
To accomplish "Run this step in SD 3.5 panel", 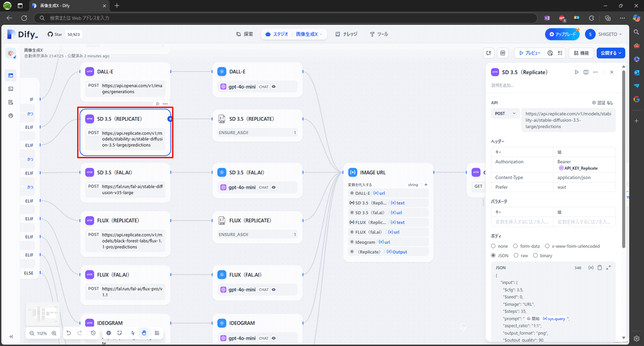I will [x=577, y=72].
